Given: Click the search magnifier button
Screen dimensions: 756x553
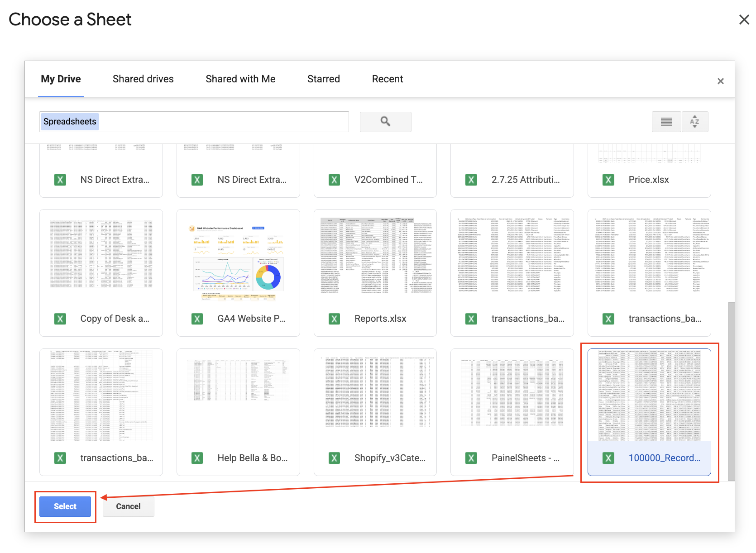Looking at the screenshot, I should (x=385, y=122).
